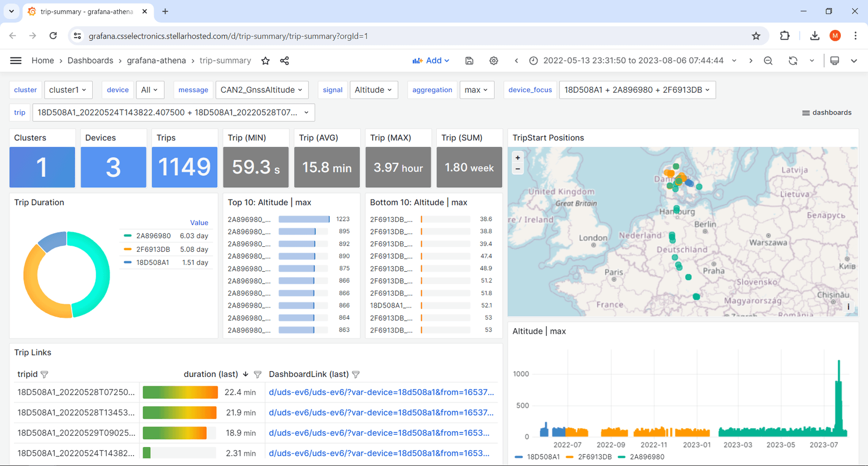Viewport: 868px width, 466px height.
Task: Open dashboard link for 18D508A1_20220528T07250 trip
Action: click(x=381, y=392)
